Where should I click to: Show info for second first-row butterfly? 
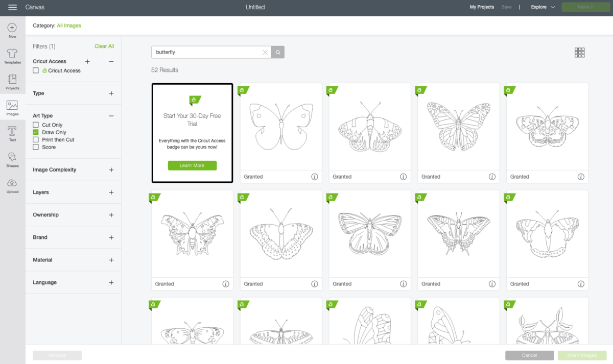(403, 177)
